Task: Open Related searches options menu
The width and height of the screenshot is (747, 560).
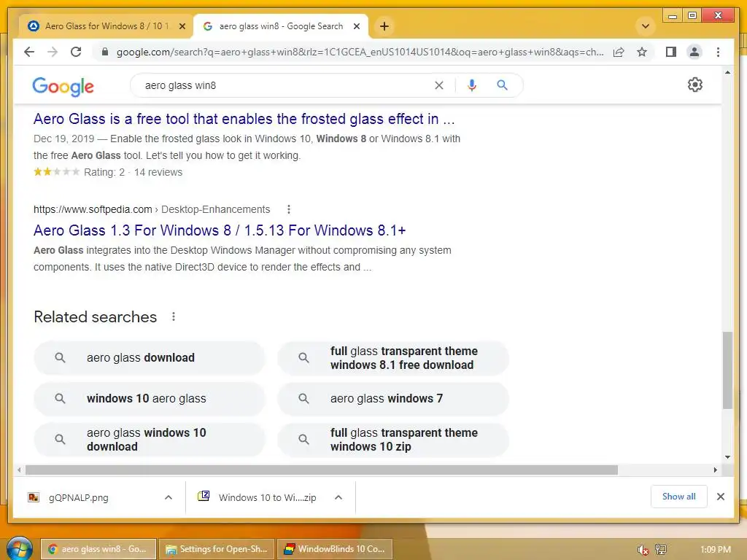Action: point(174,316)
